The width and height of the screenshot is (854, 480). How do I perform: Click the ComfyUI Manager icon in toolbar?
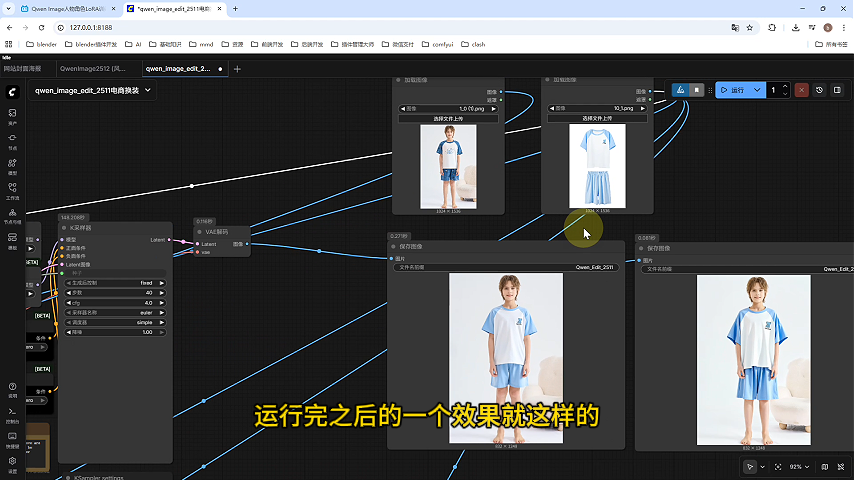[x=680, y=90]
